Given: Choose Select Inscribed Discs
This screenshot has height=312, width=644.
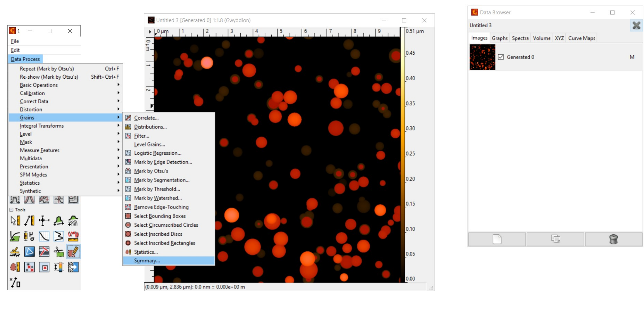Looking at the screenshot, I should pos(169,234).
